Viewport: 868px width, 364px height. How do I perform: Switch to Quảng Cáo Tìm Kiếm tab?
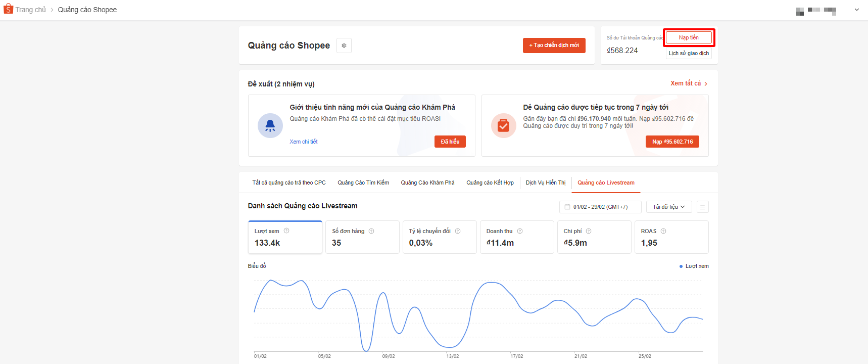point(363,183)
